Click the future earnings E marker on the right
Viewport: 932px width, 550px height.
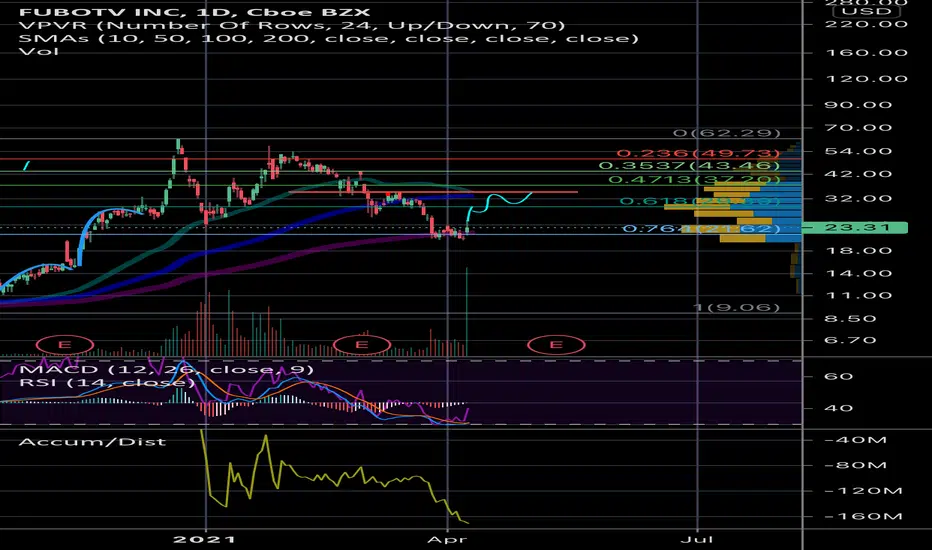click(x=556, y=345)
